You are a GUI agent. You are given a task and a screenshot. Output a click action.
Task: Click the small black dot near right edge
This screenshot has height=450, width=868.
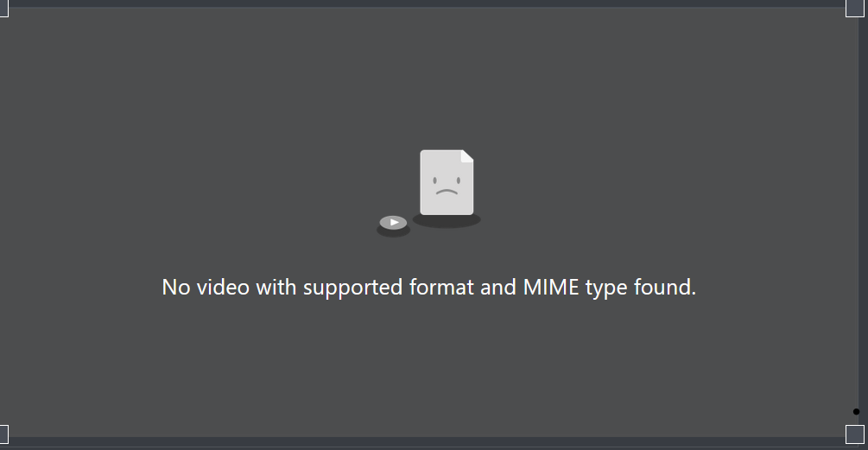tap(856, 411)
